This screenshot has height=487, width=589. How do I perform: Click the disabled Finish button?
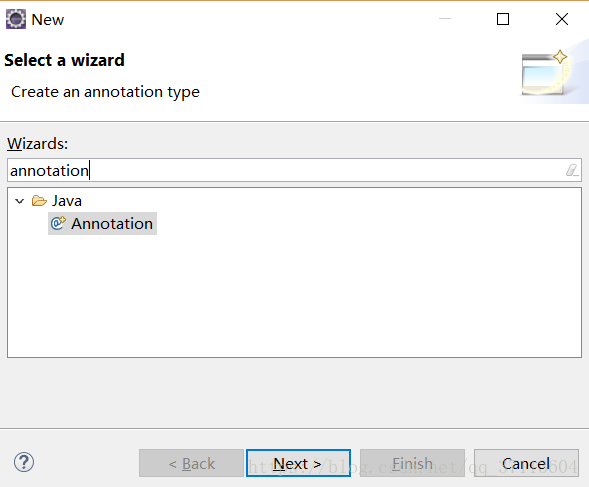[x=412, y=463]
